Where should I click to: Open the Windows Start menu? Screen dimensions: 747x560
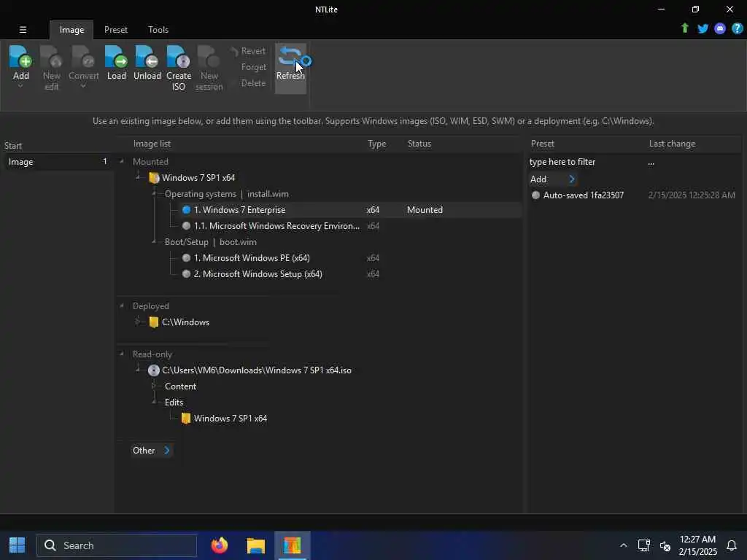click(18, 545)
